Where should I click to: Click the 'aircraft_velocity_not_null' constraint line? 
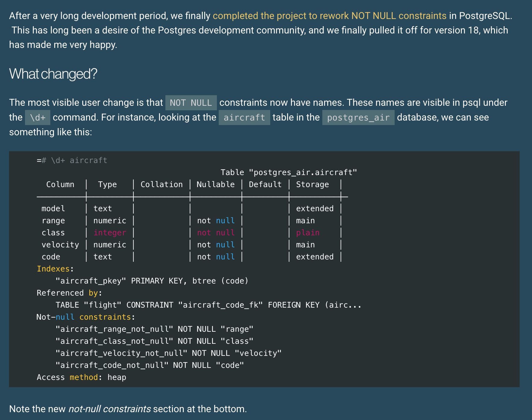(169, 353)
